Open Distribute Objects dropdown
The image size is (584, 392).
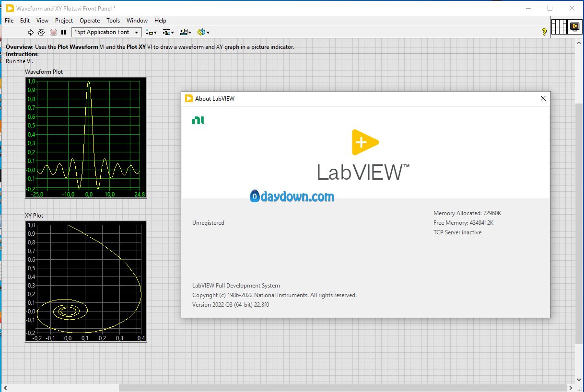[168, 32]
